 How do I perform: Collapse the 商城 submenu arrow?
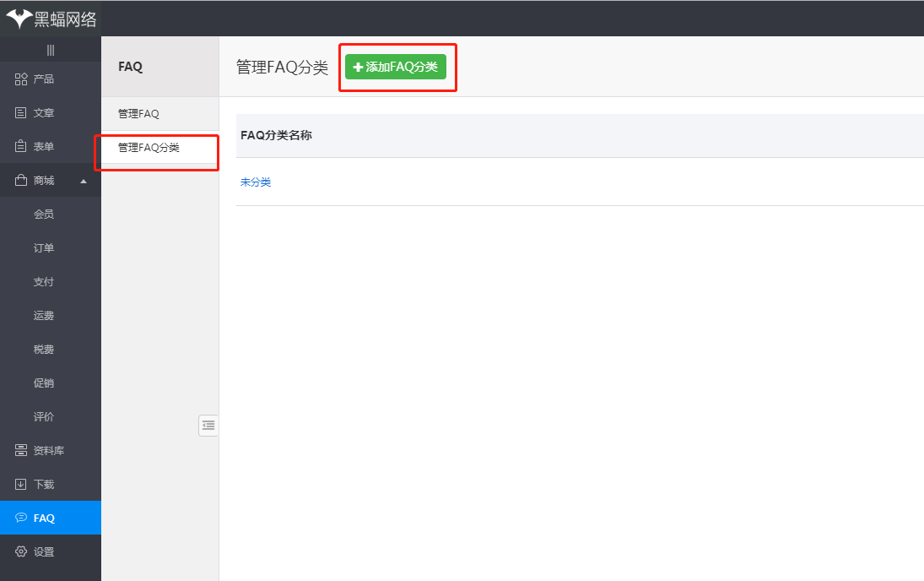(84, 181)
